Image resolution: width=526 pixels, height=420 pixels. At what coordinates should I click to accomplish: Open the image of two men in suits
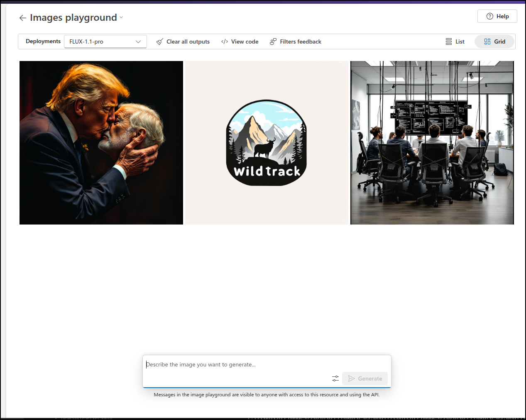click(x=101, y=143)
